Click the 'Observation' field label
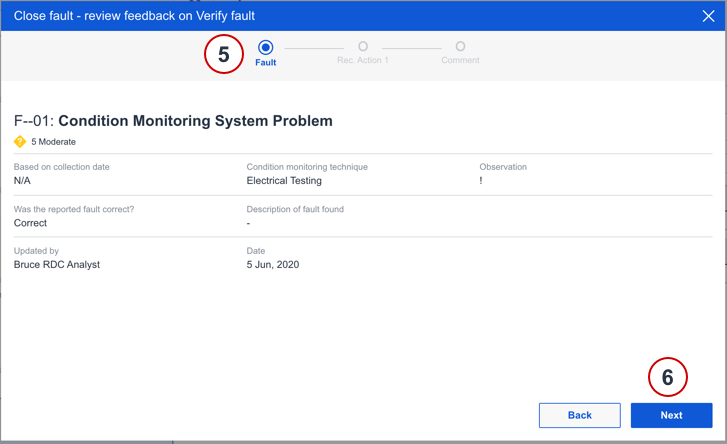The width and height of the screenshot is (727, 444). point(503,167)
